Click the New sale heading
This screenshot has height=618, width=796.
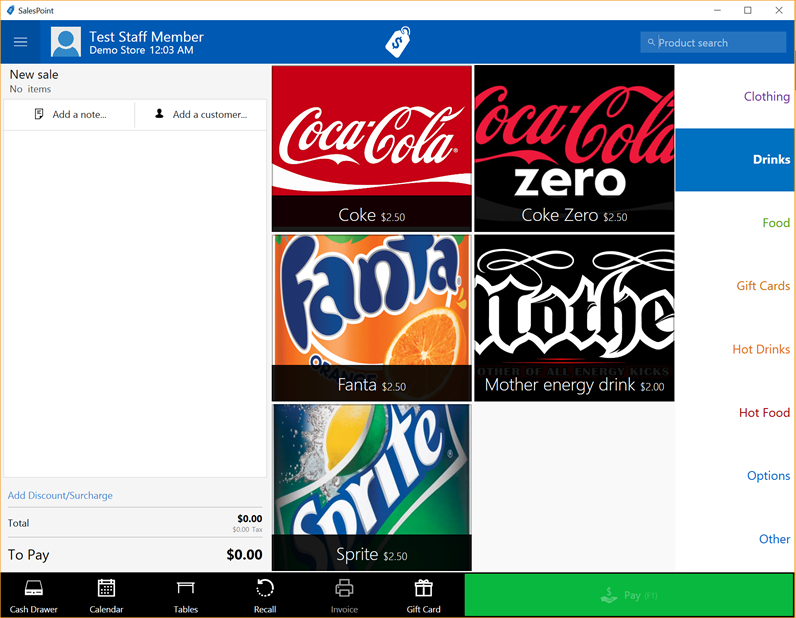tap(34, 75)
